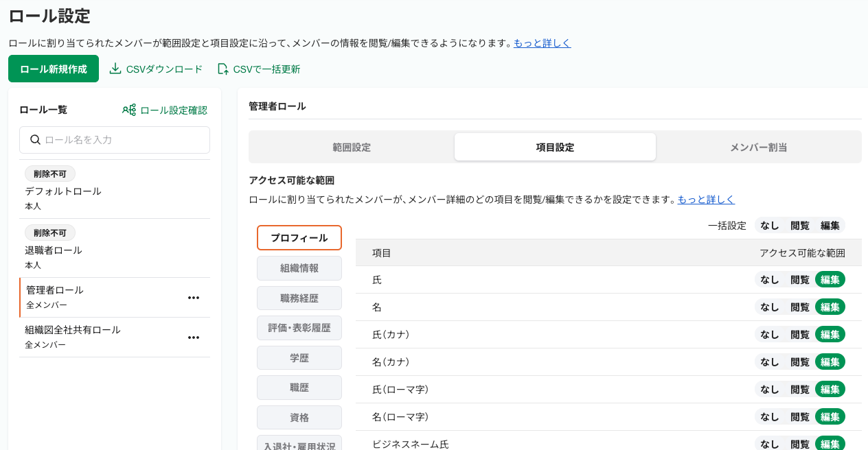Set ビジネスネーム氏 access to なし
This screenshot has width=868, height=450.
770,444
